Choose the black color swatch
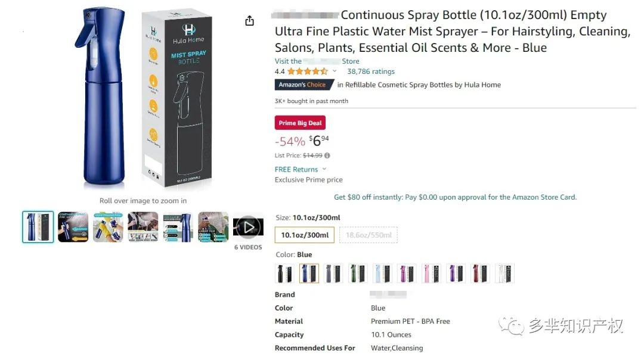This screenshot has width=644, height=354. (x=285, y=274)
